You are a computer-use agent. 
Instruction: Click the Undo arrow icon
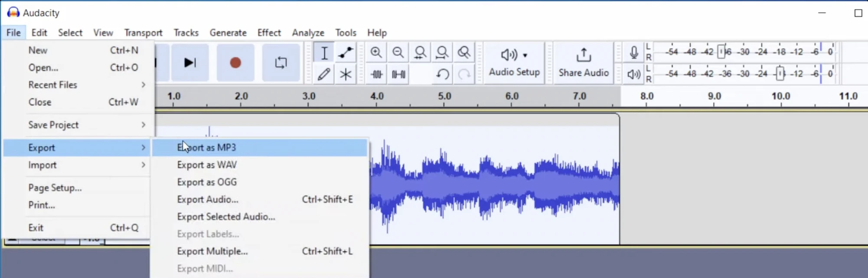pyautogui.click(x=442, y=74)
